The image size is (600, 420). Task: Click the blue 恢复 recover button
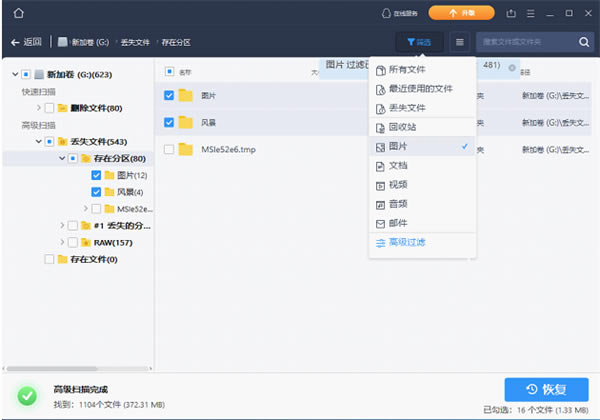(x=546, y=388)
